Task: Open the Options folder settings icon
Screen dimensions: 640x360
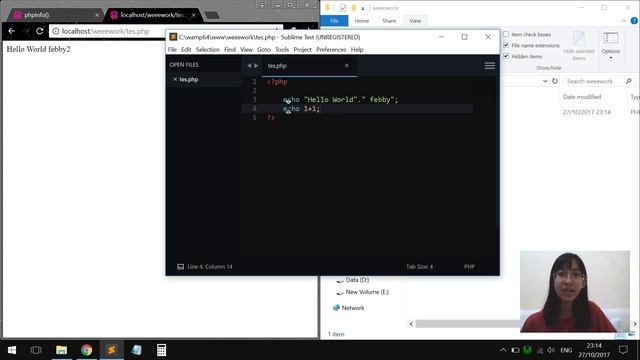Action: (x=611, y=39)
